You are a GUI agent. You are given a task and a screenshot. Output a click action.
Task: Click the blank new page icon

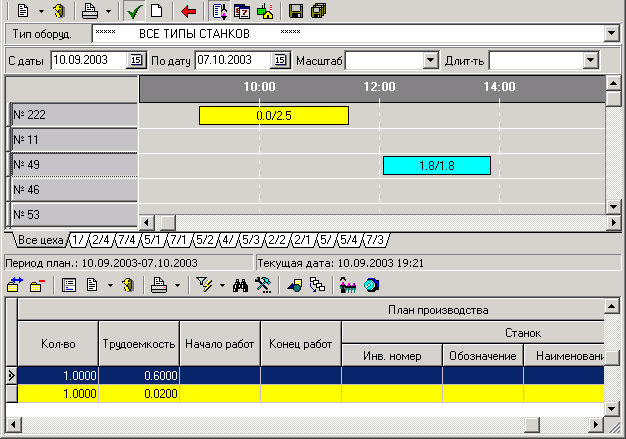(x=156, y=11)
